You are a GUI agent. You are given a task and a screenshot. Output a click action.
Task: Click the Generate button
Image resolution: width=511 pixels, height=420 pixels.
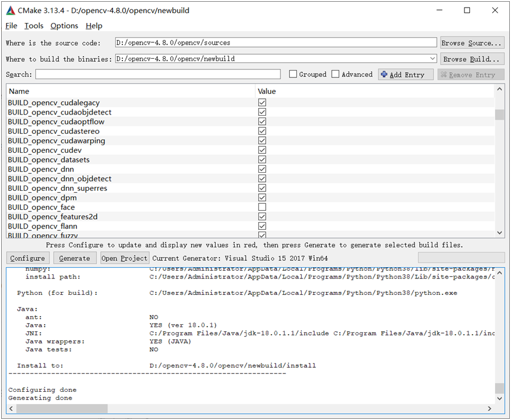(x=75, y=258)
